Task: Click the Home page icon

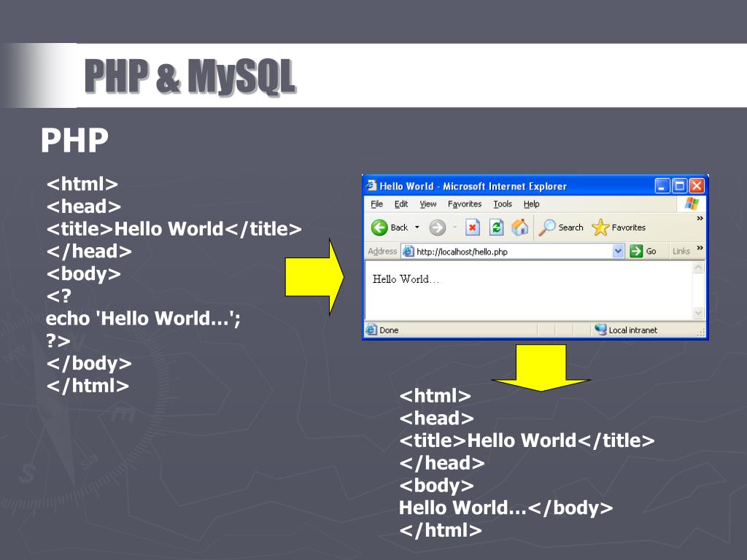Action: click(519, 227)
